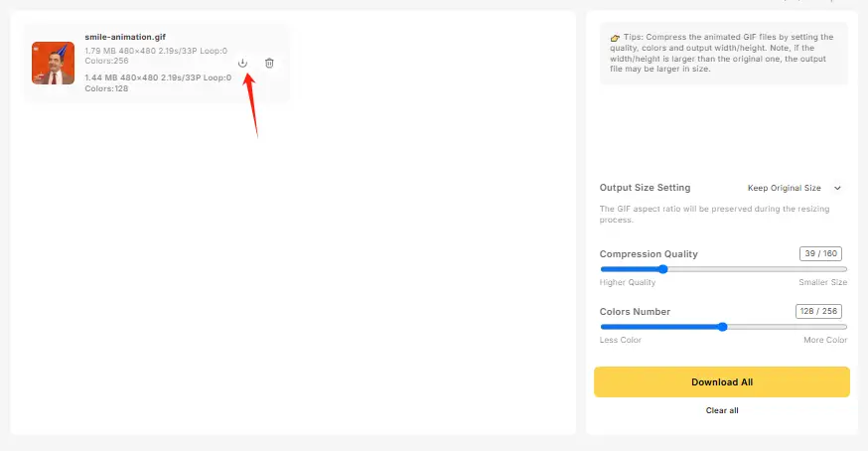
Task: Download the compressed smile-animation.gif file
Action: [242, 64]
